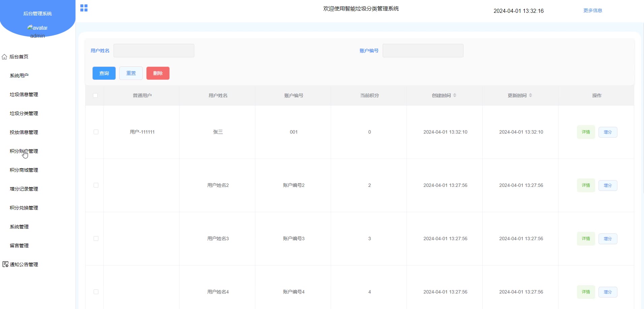Click the red 删除 button

point(158,73)
